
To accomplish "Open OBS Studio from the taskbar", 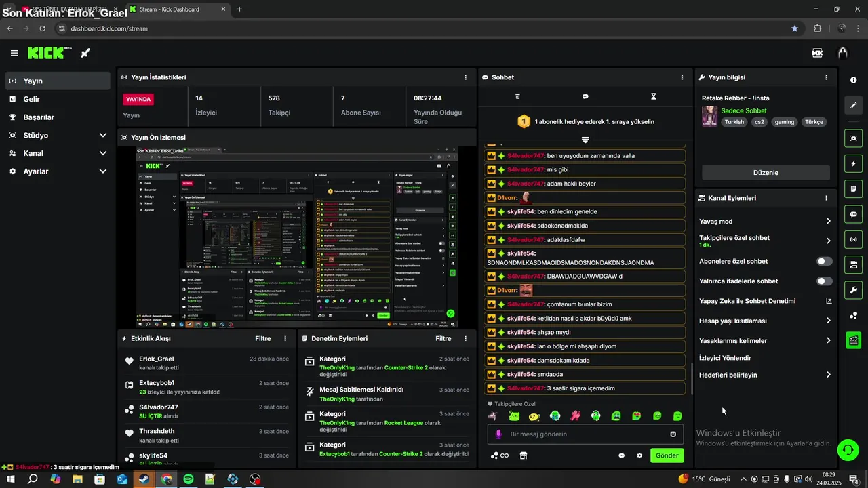I will tap(254, 479).
